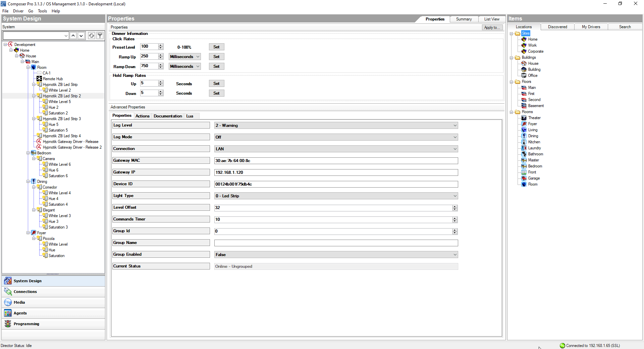
Task: Click the Office building icon in Items
Action: pos(524,76)
